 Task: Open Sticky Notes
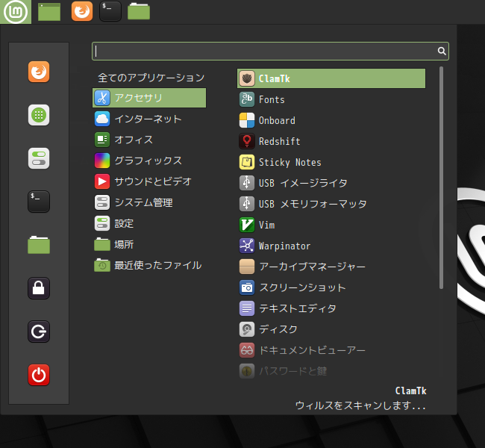coord(331,162)
